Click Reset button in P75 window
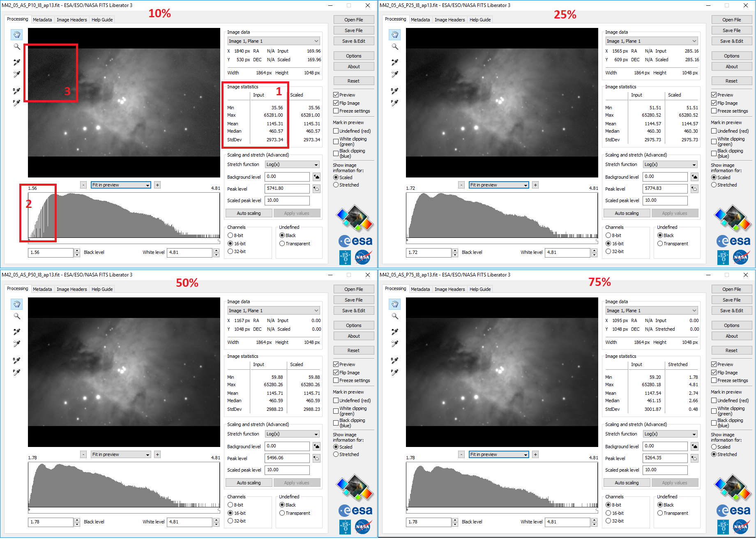This screenshot has height=539, width=756. pyautogui.click(x=732, y=350)
